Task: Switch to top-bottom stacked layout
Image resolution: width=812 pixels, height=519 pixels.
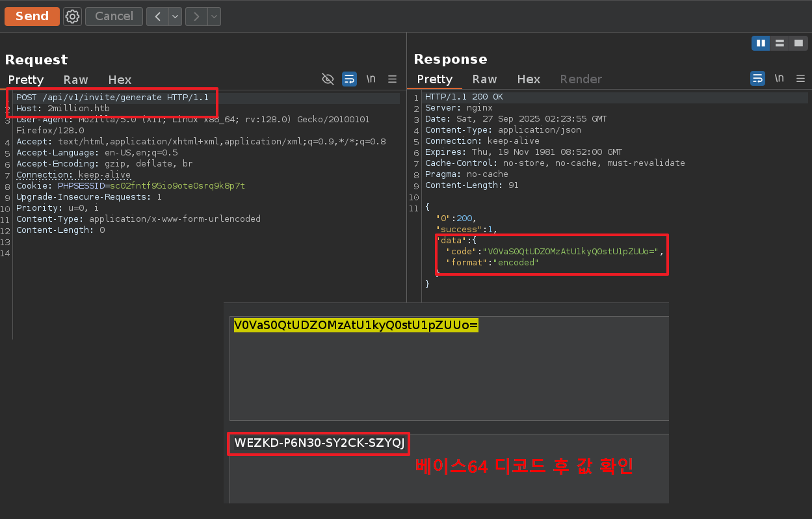Action: pos(779,43)
